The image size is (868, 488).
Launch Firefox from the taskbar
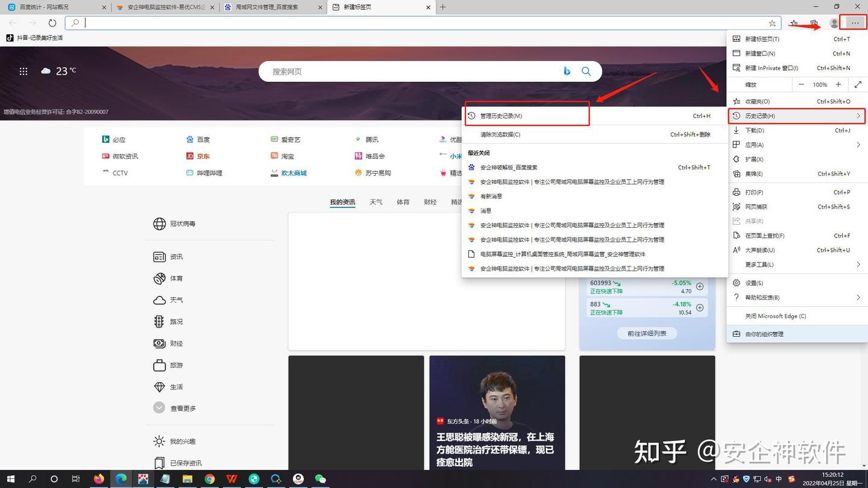(x=99, y=480)
